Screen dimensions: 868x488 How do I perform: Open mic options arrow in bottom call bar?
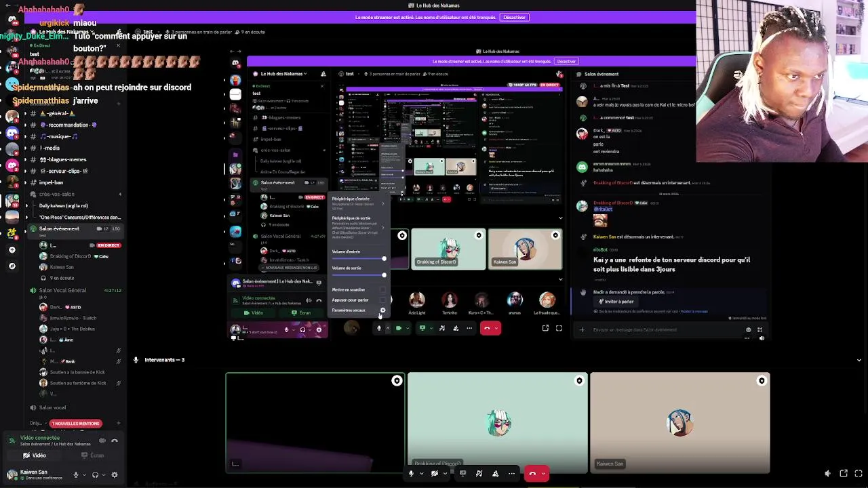421,474
